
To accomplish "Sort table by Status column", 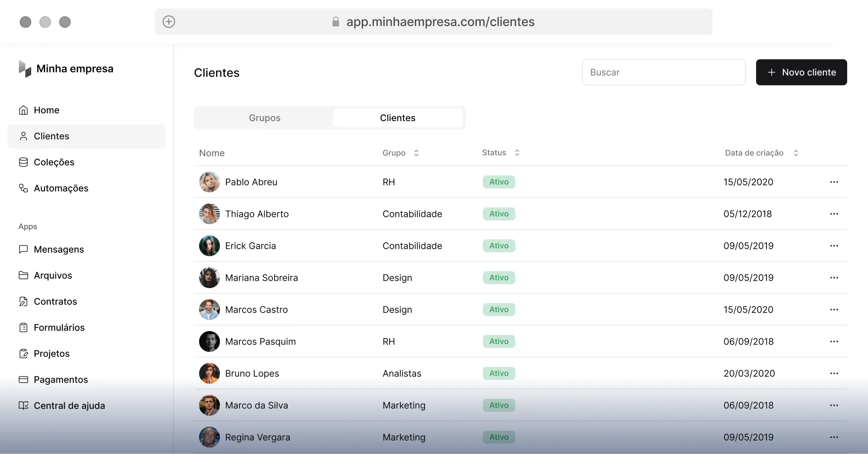I will point(517,153).
